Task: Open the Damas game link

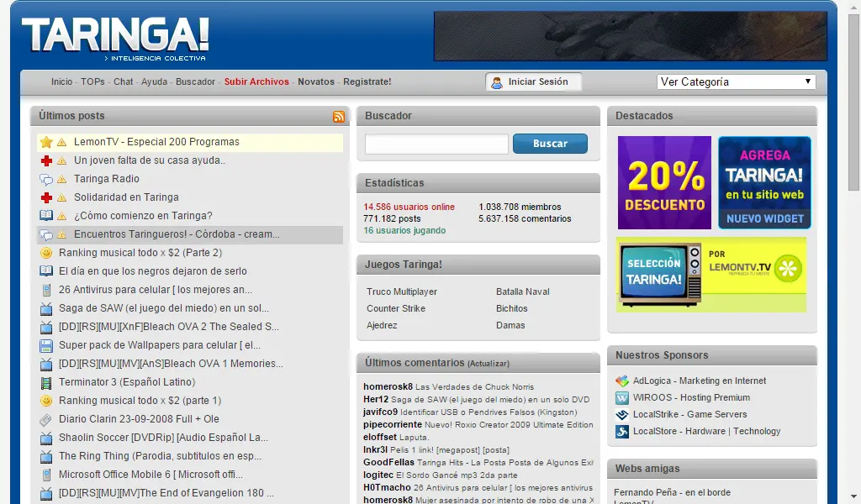Action: (x=510, y=325)
